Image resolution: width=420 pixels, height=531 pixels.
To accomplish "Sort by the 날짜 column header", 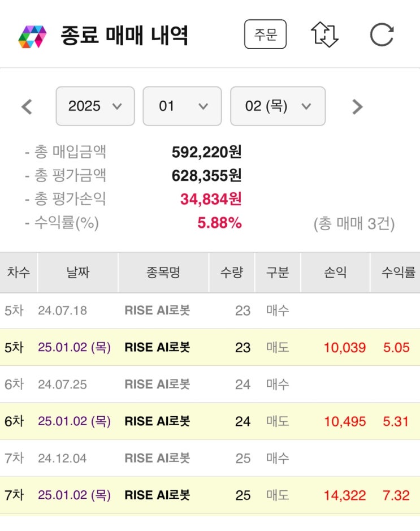I will tap(77, 273).
